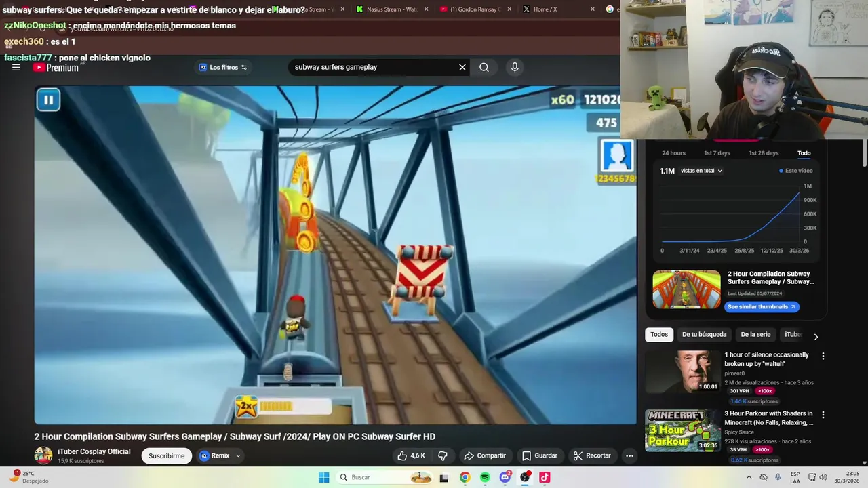Clear the search box with the X
868x488 pixels.
point(462,67)
